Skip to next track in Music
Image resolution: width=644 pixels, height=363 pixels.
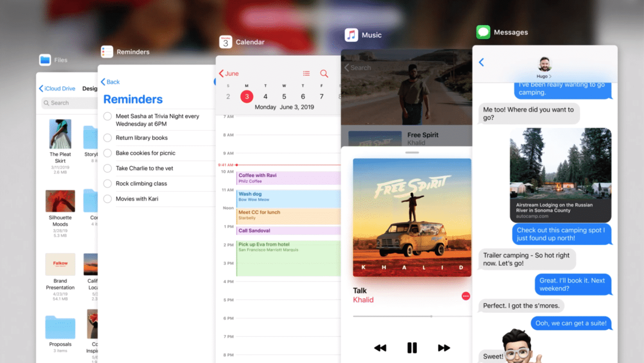pyautogui.click(x=444, y=348)
